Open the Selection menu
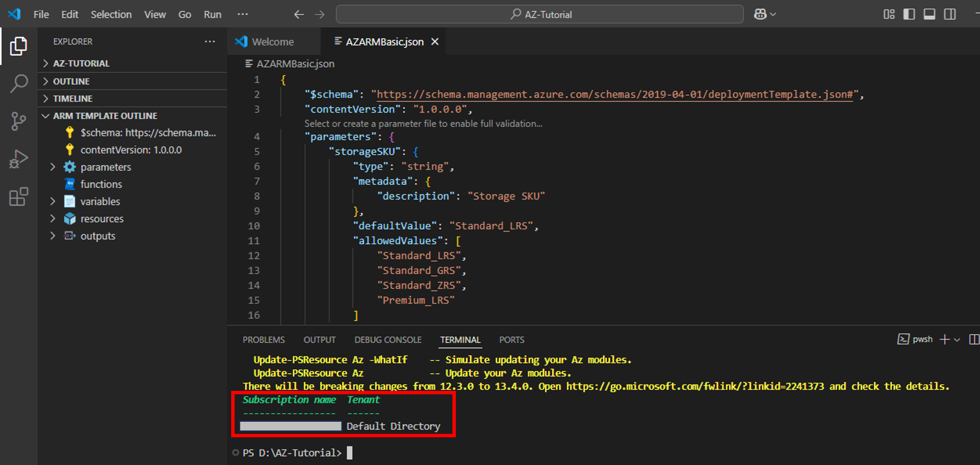Viewport: 980px width, 465px height. click(x=111, y=14)
